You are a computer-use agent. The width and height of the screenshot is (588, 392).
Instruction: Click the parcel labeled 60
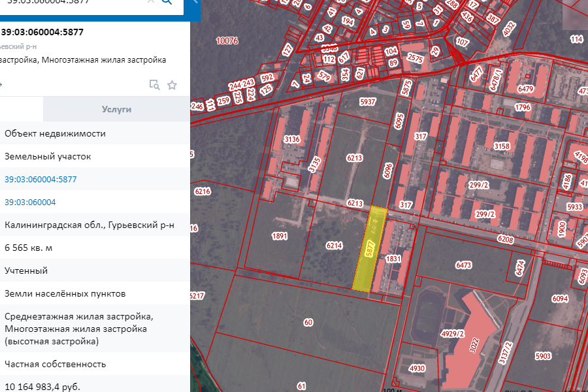pyautogui.click(x=308, y=322)
